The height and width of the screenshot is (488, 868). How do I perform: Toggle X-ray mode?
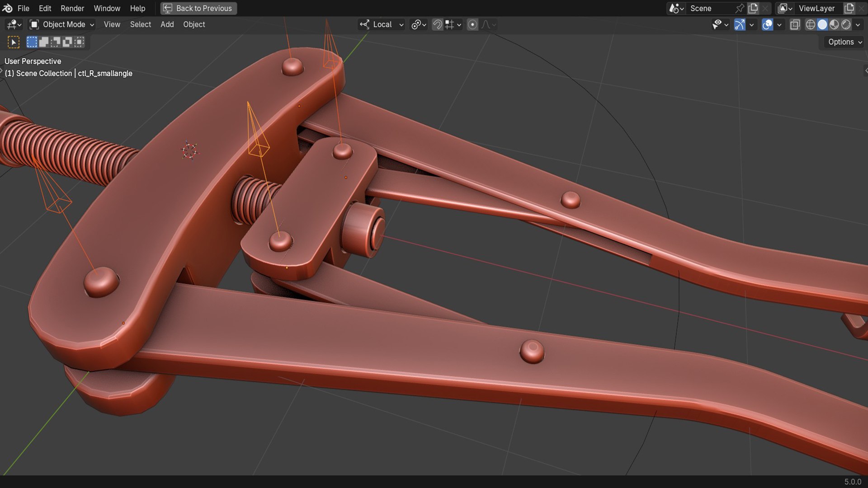(x=795, y=24)
